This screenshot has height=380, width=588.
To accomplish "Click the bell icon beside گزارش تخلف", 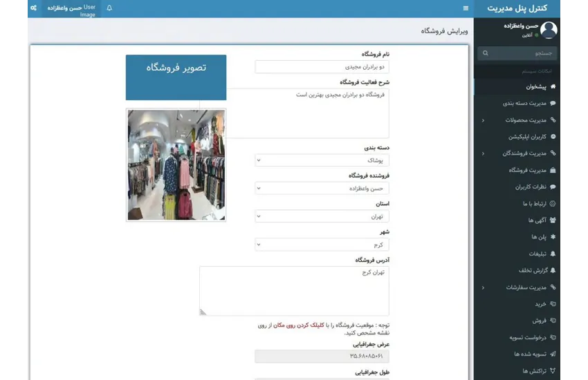I will pos(553,270).
